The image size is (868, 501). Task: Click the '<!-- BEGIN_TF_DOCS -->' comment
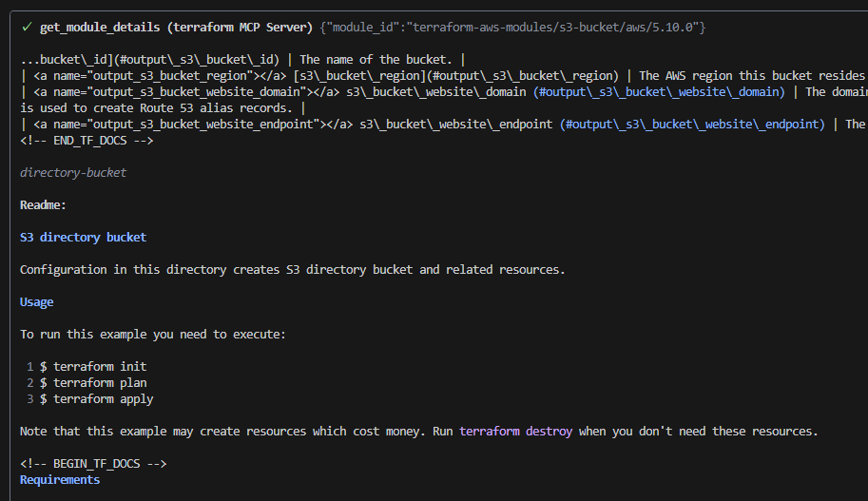coord(93,464)
